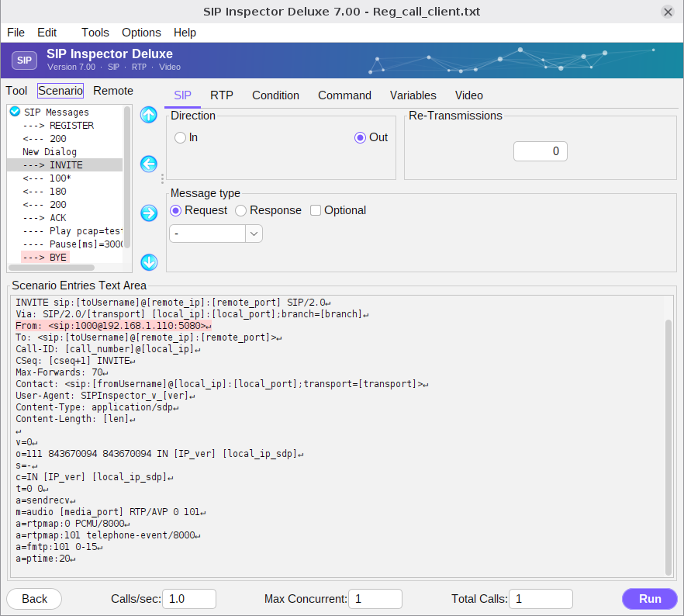Viewport: 684px width, 616px height.
Task: Enable the Optional checkbox
Action: click(x=316, y=211)
